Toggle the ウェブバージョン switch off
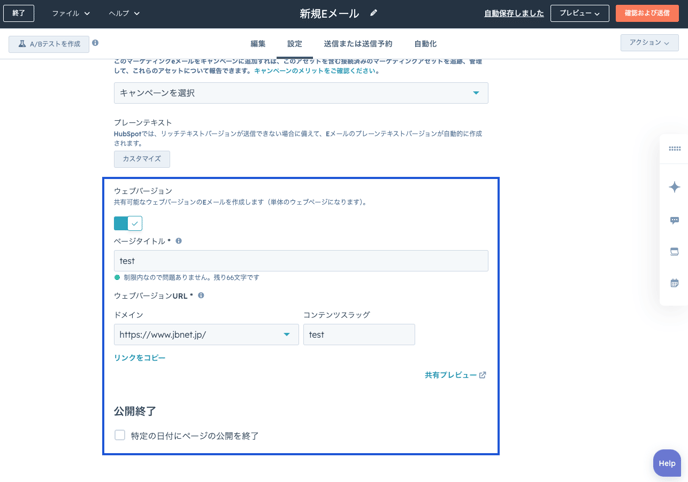The image size is (688, 482). point(128,223)
